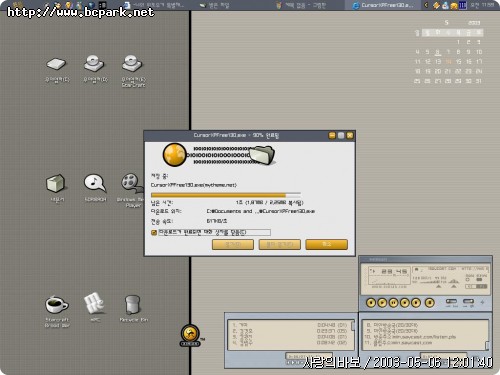
Task: Select underlined date 6 in desktop calendar
Action: [x=438, y=52]
